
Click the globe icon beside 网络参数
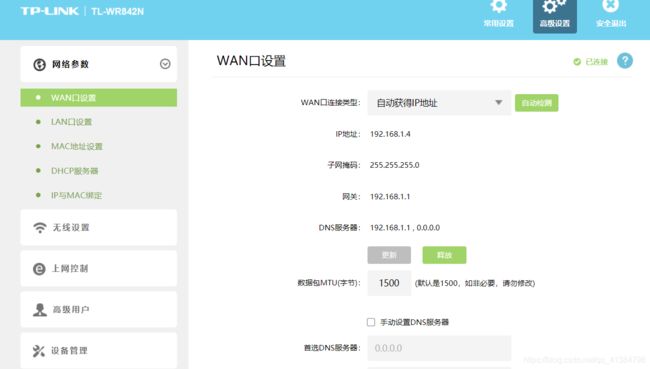click(x=39, y=64)
